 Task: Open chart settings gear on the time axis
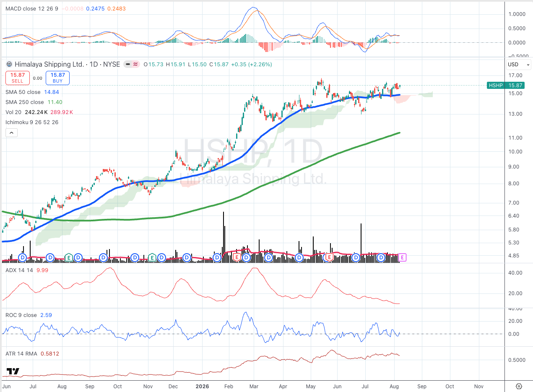coord(519,386)
